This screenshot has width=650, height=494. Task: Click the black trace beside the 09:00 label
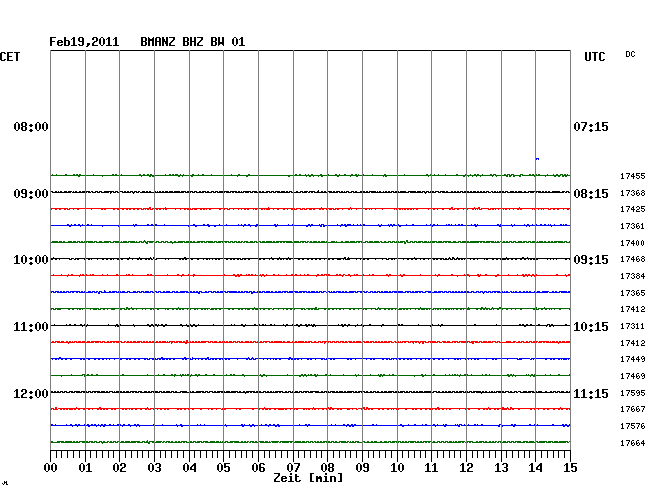click(x=310, y=192)
